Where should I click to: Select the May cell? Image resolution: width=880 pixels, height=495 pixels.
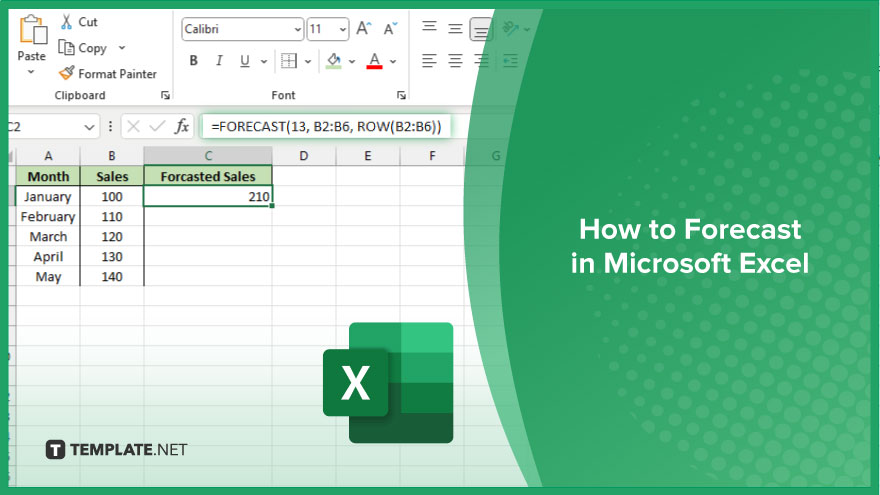[48, 277]
